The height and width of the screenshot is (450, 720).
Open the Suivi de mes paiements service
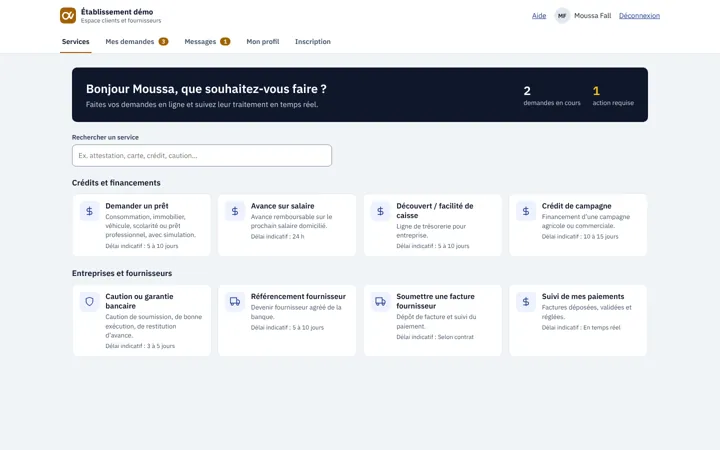(x=578, y=321)
